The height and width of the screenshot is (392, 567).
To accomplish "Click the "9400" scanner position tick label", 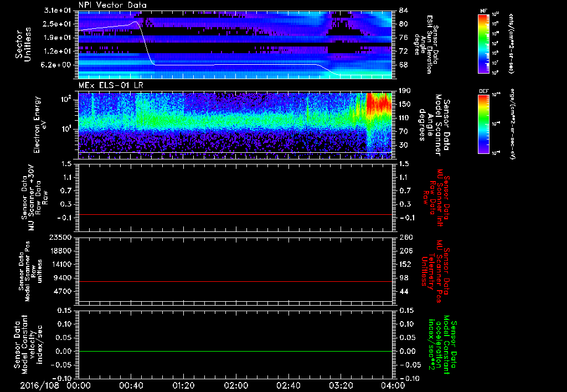I will (63, 278).
